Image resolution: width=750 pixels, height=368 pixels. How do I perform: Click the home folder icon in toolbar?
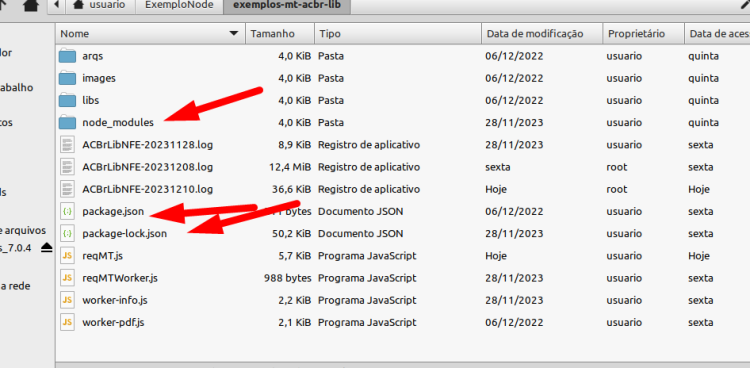click(31, 6)
